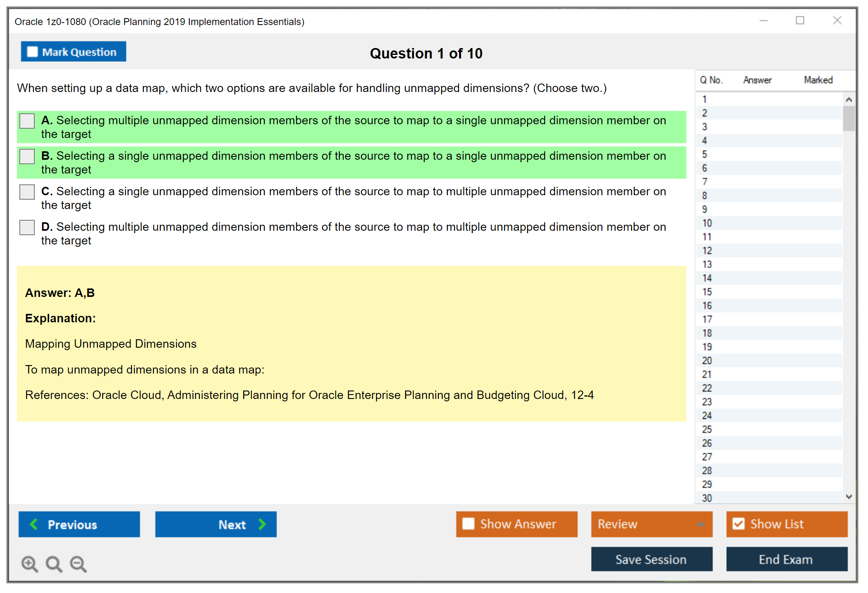Click the Marked column header
Screen dimensions: 868x593
[818, 80]
